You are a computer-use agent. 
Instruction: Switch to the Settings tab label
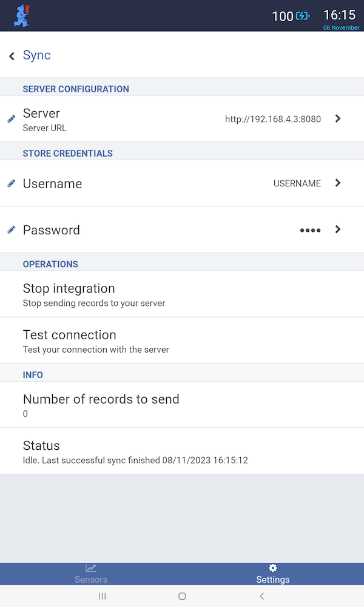click(x=273, y=580)
